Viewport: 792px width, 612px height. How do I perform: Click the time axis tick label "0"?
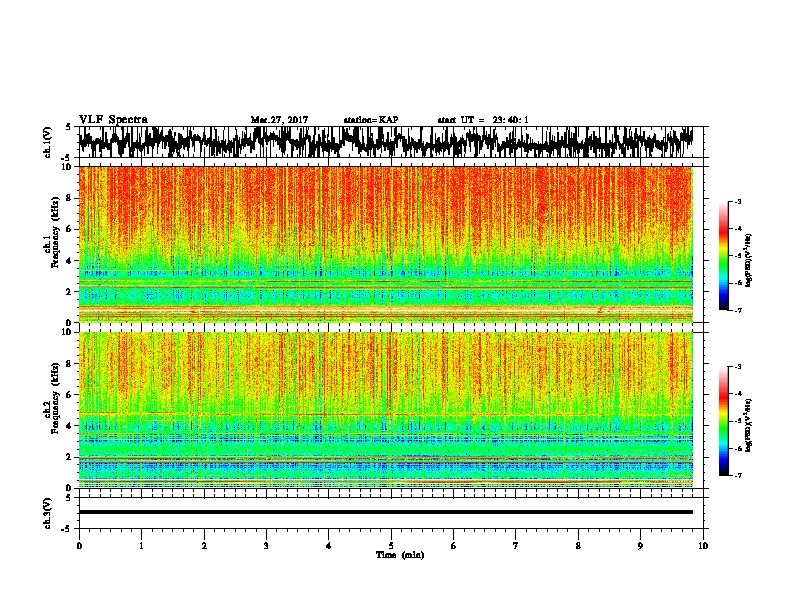[x=79, y=546]
